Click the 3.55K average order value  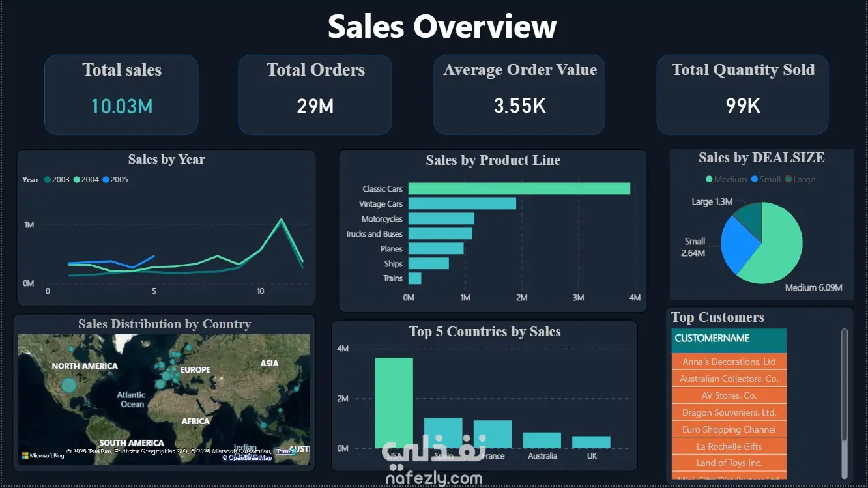520,106
